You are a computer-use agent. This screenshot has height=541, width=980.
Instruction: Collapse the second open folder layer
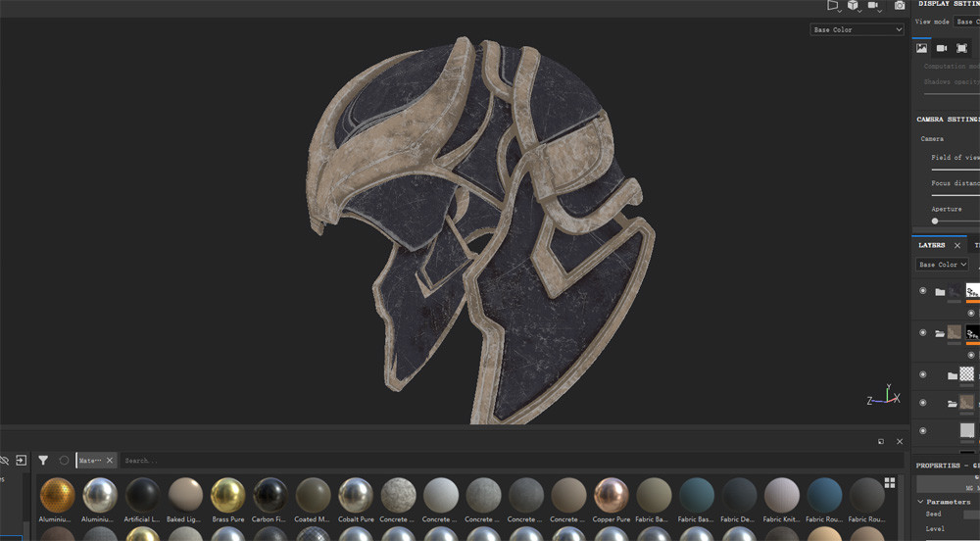coord(940,333)
